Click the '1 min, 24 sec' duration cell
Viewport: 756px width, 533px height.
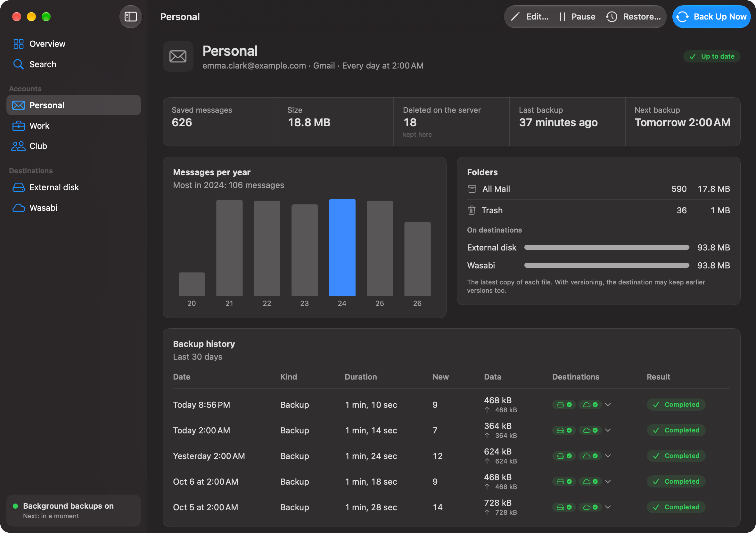pos(371,456)
